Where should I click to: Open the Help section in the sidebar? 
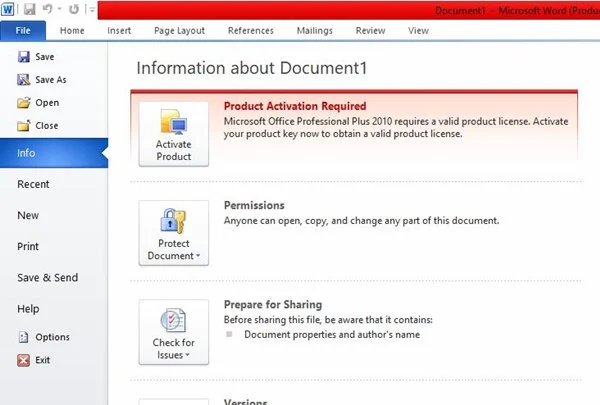[28, 309]
